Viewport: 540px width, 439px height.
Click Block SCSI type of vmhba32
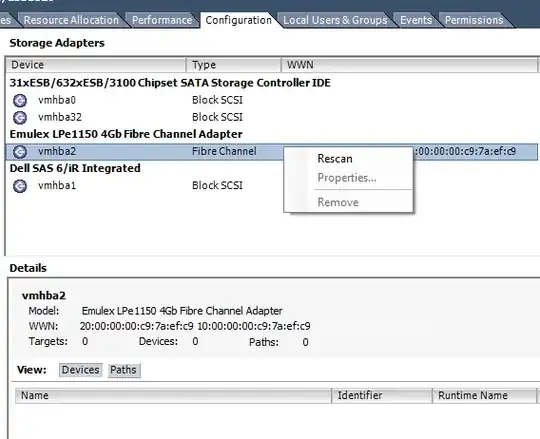tap(217, 117)
